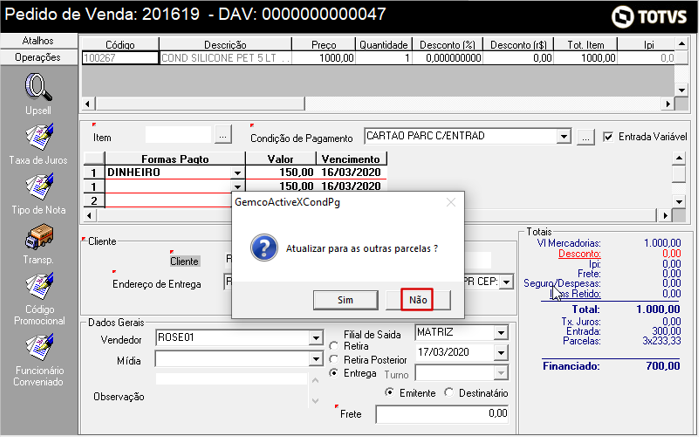This screenshot has width=699, height=437.
Task: Close the GemcoActiveXCondPg dialog
Action: (451, 202)
